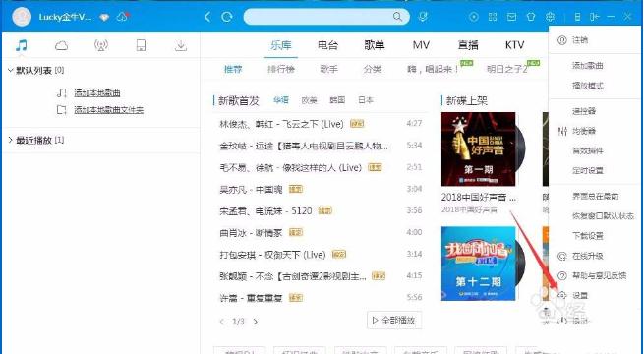Viewport: 644px width, 354px height.
Task: Click the folder icon beside 添加本地歌曲文件夹
Action: click(x=62, y=110)
